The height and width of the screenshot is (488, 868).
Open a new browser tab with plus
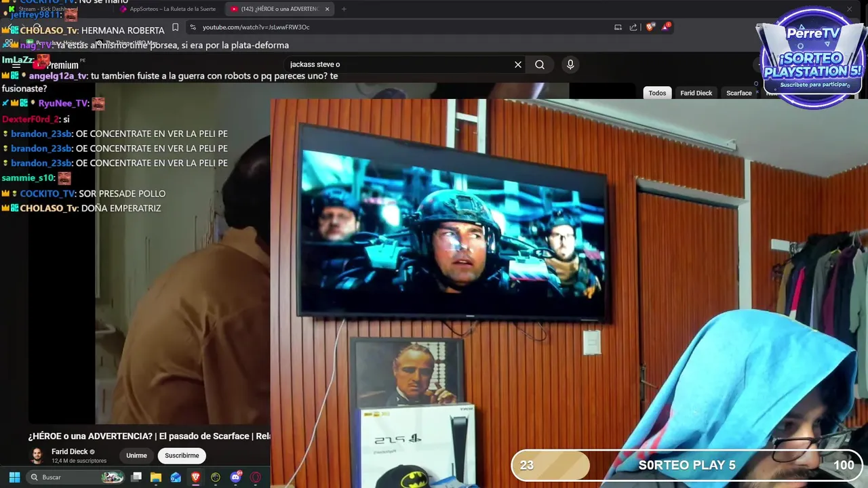coord(344,9)
